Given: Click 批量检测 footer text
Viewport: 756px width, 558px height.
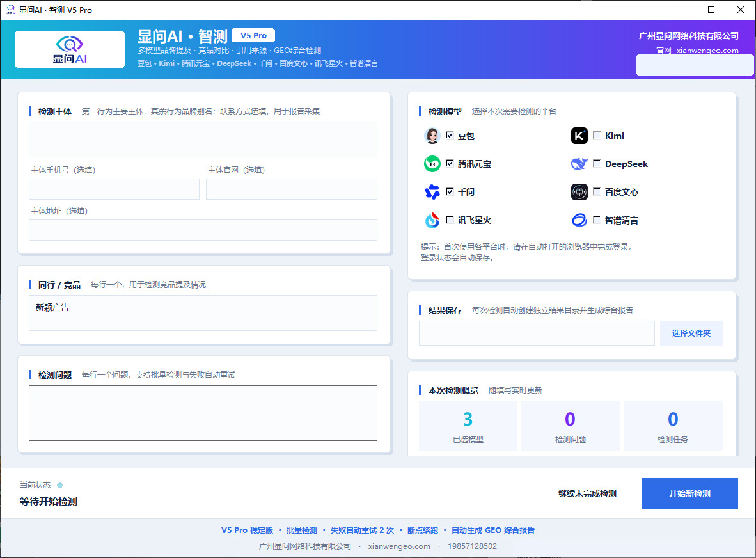Looking at the screenshot, I should pyautogui.click(x=302, y=530).
